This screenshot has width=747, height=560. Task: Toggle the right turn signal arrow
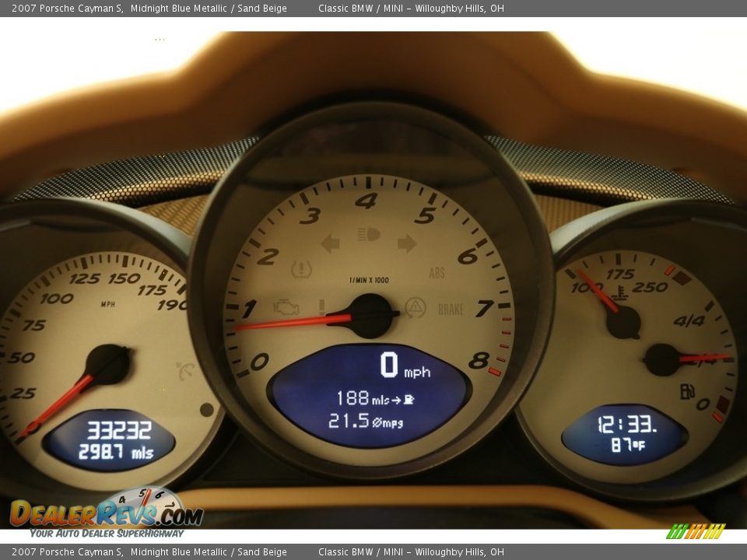[405, 243]
